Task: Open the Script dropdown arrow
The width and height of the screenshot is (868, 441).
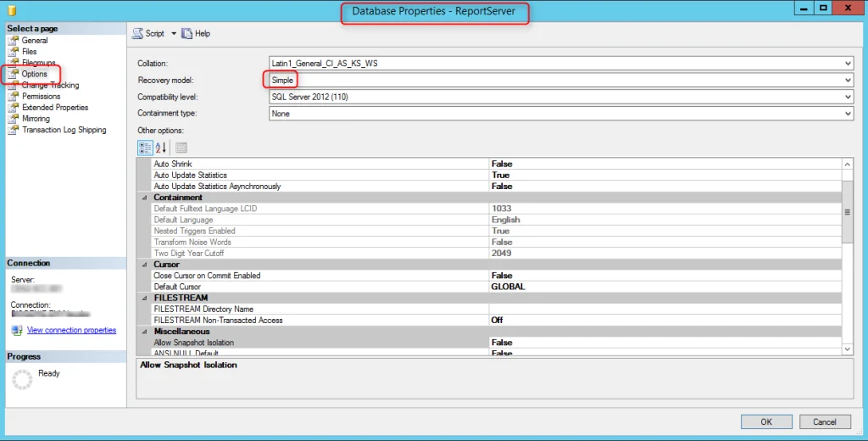Action: click(x=173, y=34)
